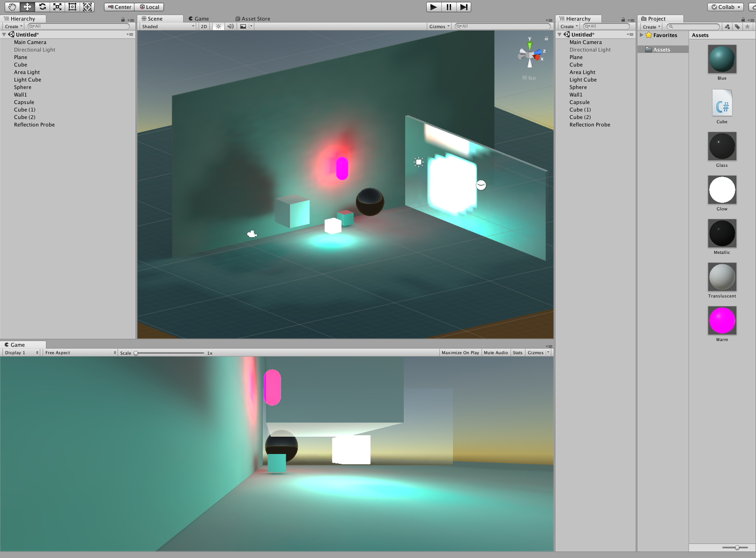Enable Maximize On Play

coord(460,352)
